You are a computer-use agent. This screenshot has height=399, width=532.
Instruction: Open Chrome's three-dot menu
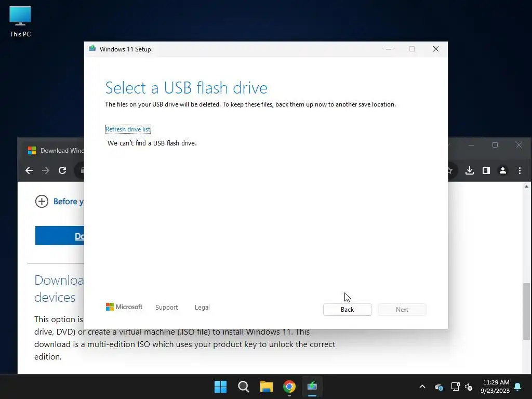click(520, 170)
